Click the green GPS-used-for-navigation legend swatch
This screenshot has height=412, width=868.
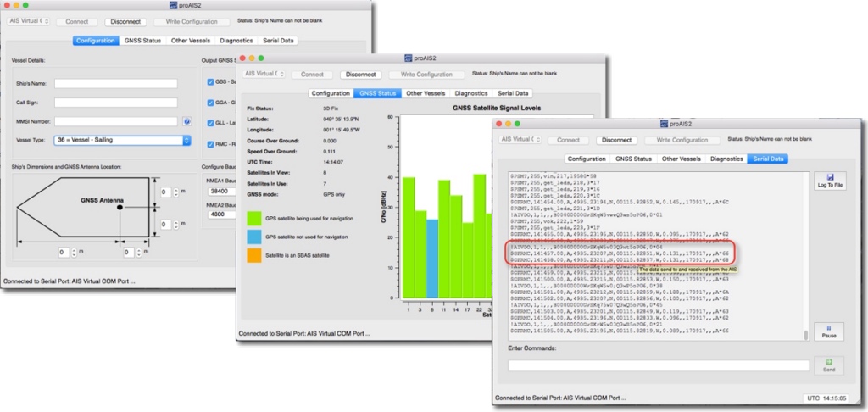pos(254,218)
